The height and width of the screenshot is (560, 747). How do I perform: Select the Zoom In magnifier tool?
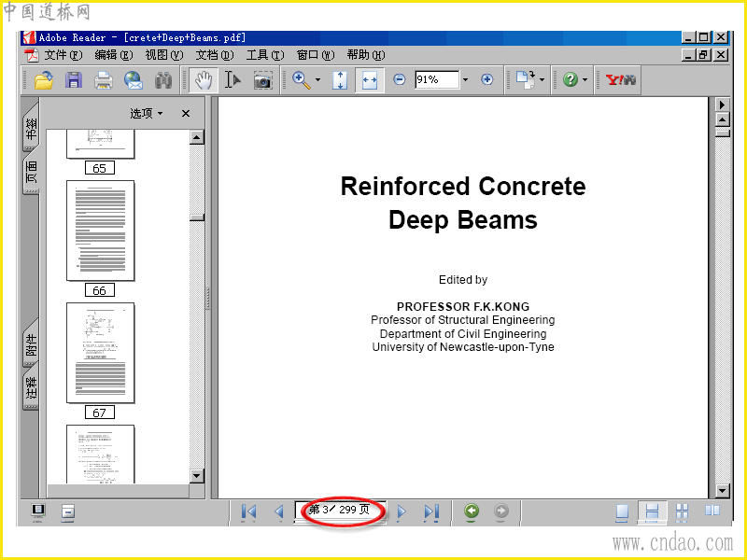coord(301,79)
